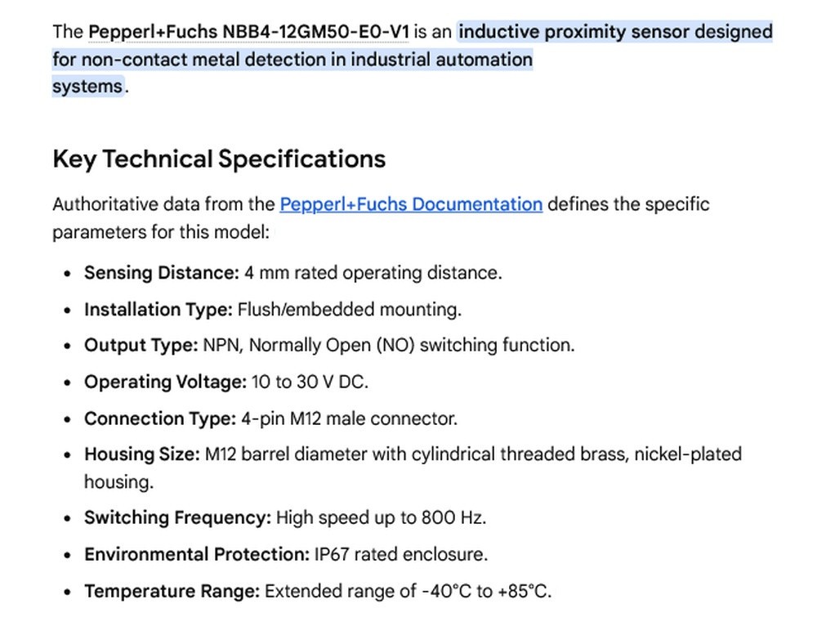The width and height of the screenshot is (817, 644).
Task: Click the "4-pin M12 male connector" text
Action: (349, 418)
